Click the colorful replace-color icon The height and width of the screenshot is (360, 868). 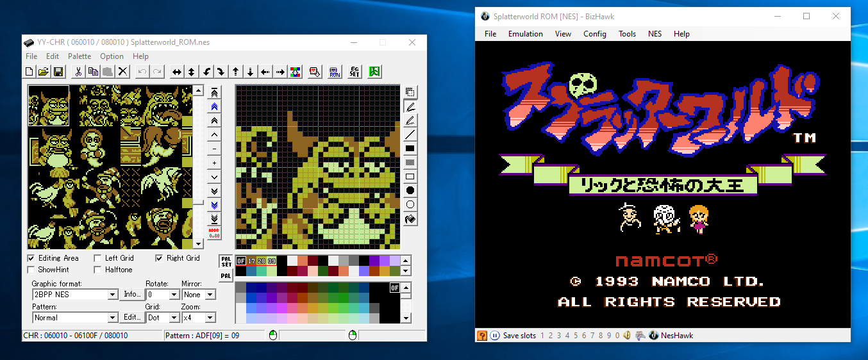(295, 72)
